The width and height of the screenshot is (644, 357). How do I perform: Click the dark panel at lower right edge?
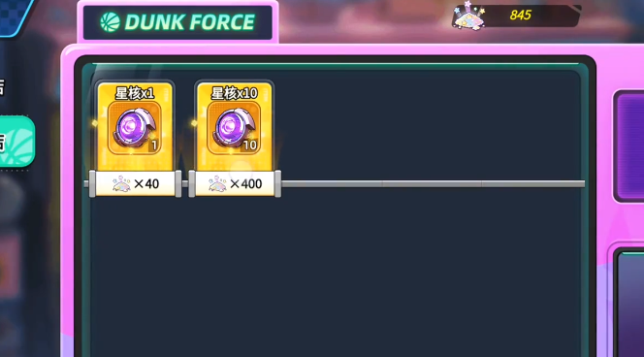pyautogui.click(x=629, y=303)
